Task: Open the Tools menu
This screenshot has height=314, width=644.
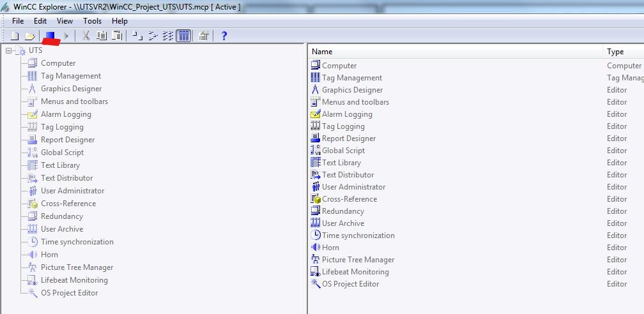Action: (92, 21)
